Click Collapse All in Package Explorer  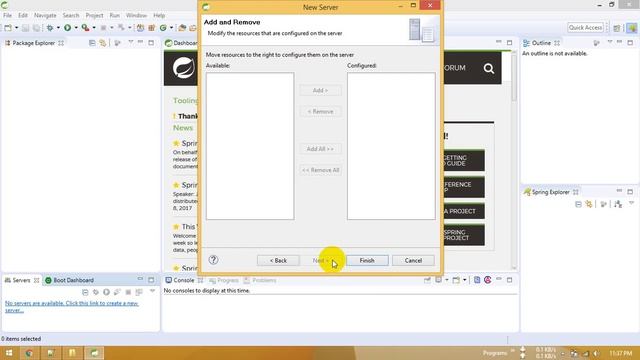click(92, 43)
